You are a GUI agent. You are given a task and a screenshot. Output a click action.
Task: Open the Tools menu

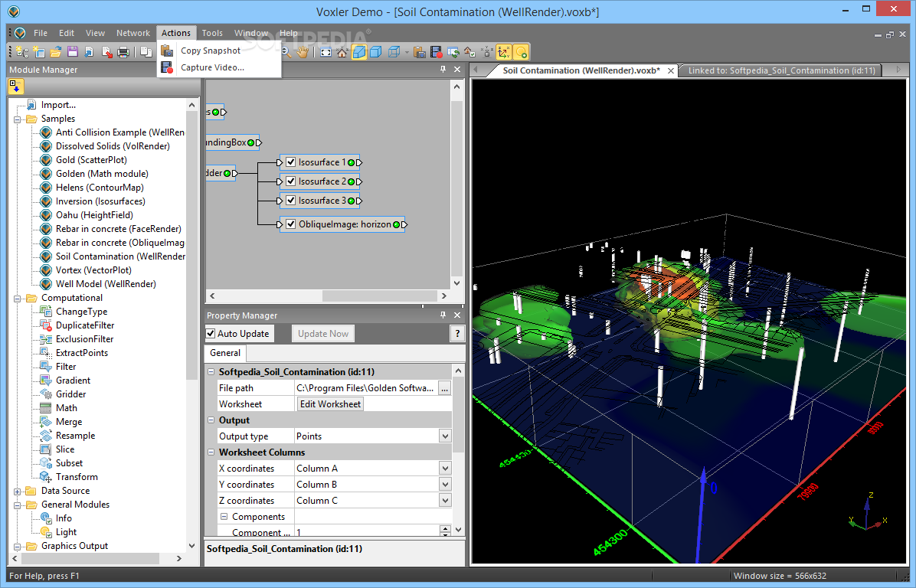[212, 33]
